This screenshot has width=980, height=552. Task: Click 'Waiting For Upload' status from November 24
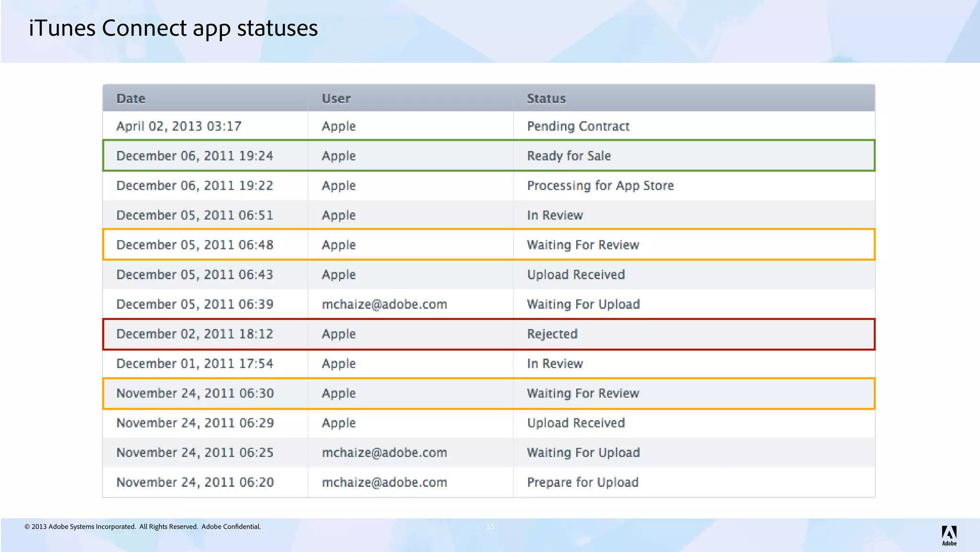pyautogui.click(x=583, y=453)
